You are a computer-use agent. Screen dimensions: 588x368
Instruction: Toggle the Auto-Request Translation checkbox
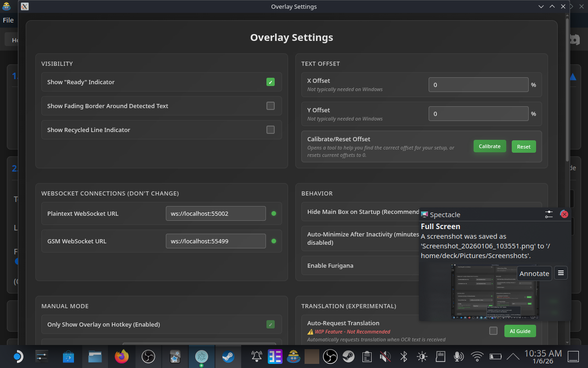(x=493, y=331)
